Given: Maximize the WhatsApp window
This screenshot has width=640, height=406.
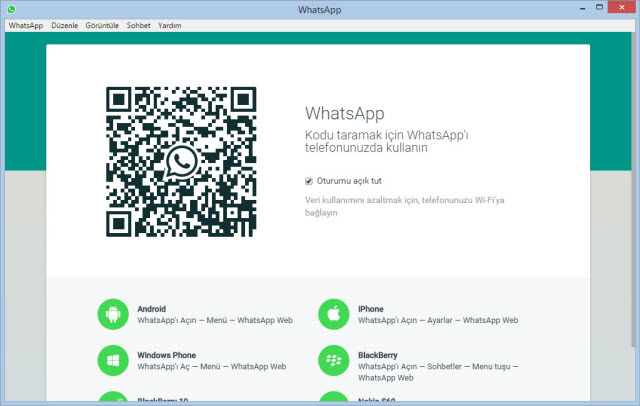Looking at the screenshot, I should click(599, 7).
